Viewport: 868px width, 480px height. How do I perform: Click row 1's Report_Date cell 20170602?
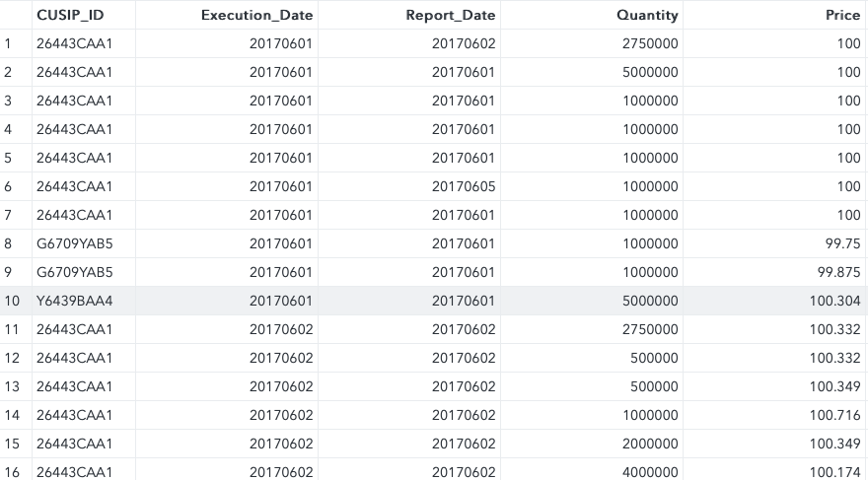(x=464, y=44)
